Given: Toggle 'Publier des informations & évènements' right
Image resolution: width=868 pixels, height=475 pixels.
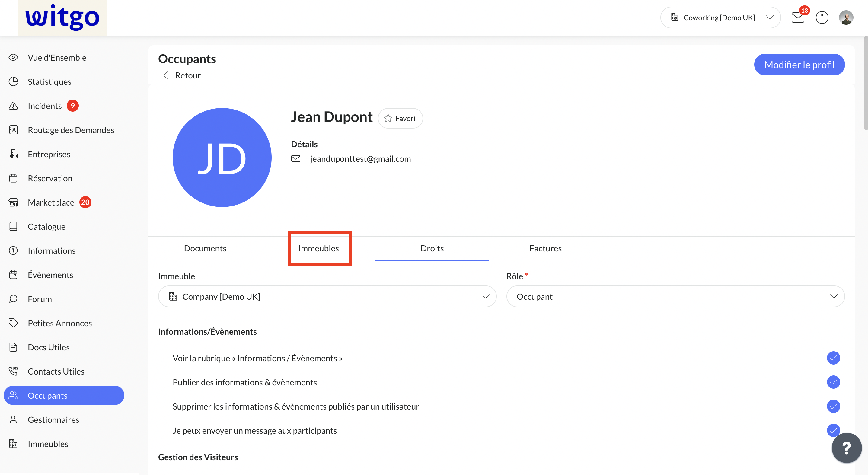Looking at the screenshot, I should [x=833, y=382].
